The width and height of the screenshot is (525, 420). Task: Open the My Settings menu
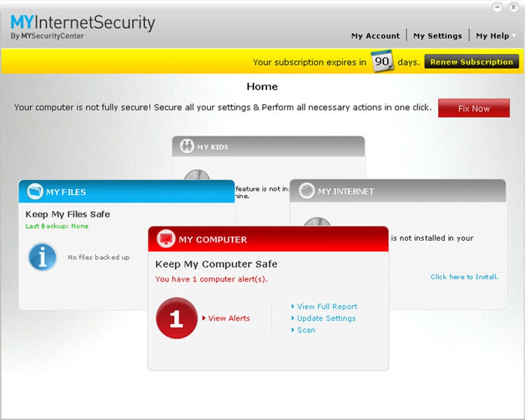coord(437,36)
